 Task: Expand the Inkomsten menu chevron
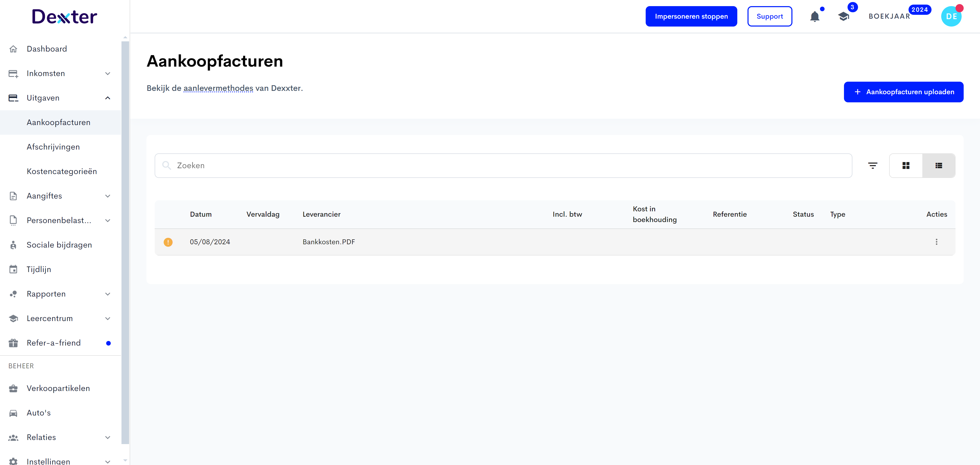(108, 74)
